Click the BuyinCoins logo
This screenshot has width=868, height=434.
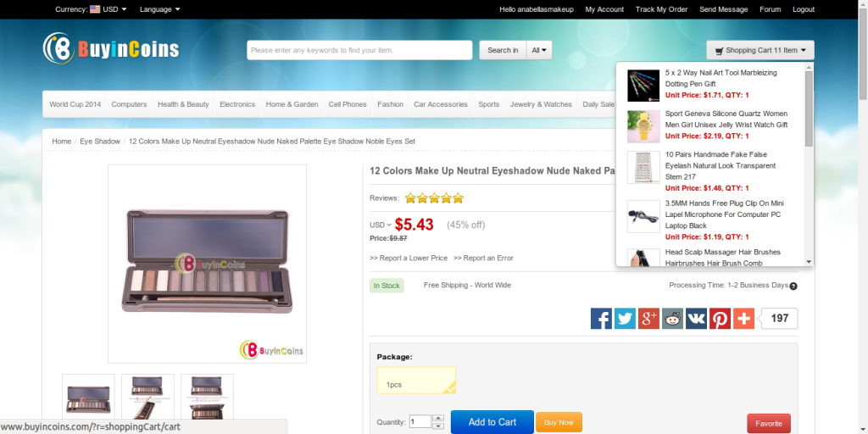tap(111, 47)
